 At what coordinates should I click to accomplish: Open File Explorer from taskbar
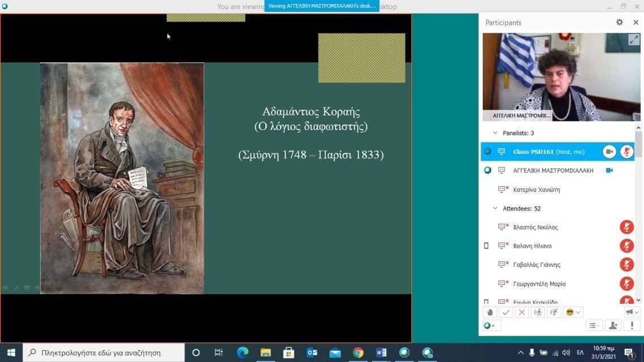click(x=265, y=352)
